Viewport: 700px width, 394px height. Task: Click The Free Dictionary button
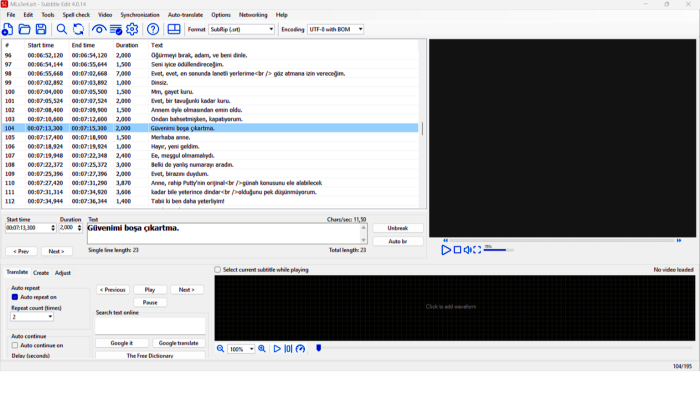coord(150,356)
